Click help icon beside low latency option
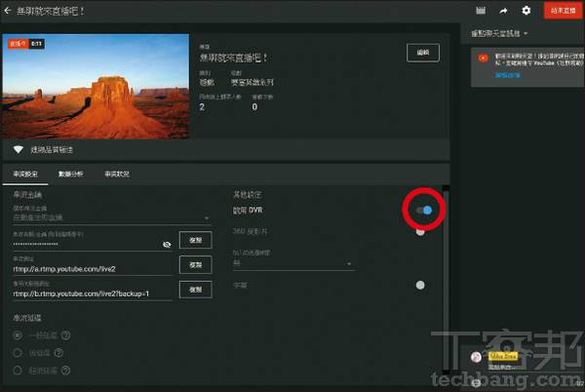The width and height of the screenshot is (585, 392). [x=58, y=353]
